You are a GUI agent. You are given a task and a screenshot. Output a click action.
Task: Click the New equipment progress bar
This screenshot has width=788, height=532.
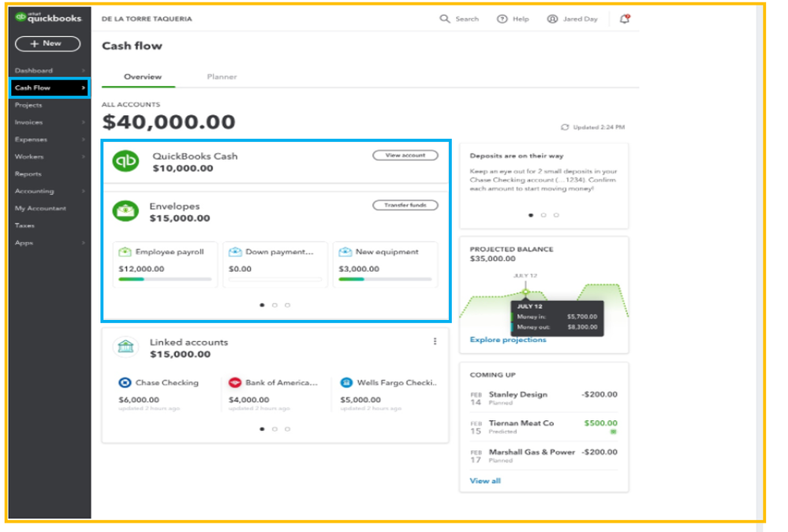click(x=385, y=279)
